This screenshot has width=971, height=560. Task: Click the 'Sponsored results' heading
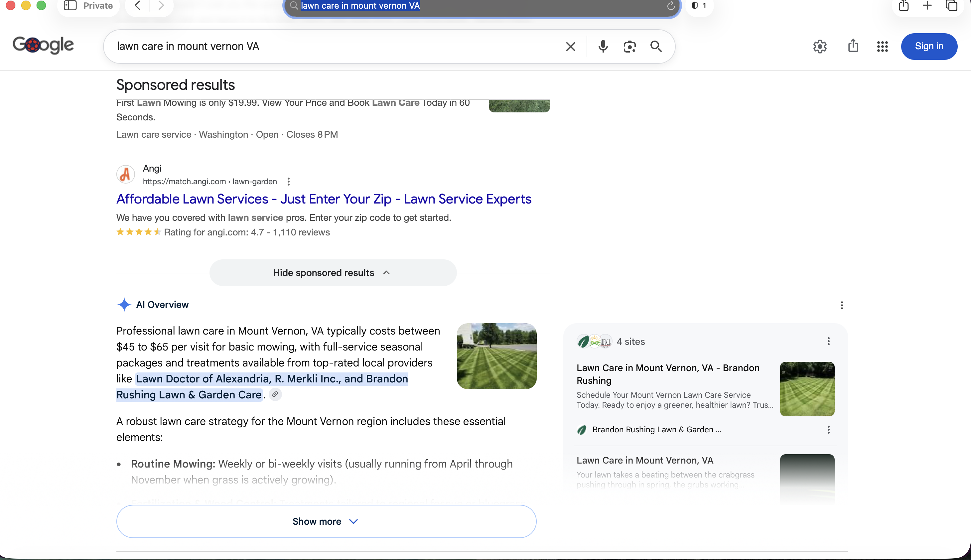[175, 85]
